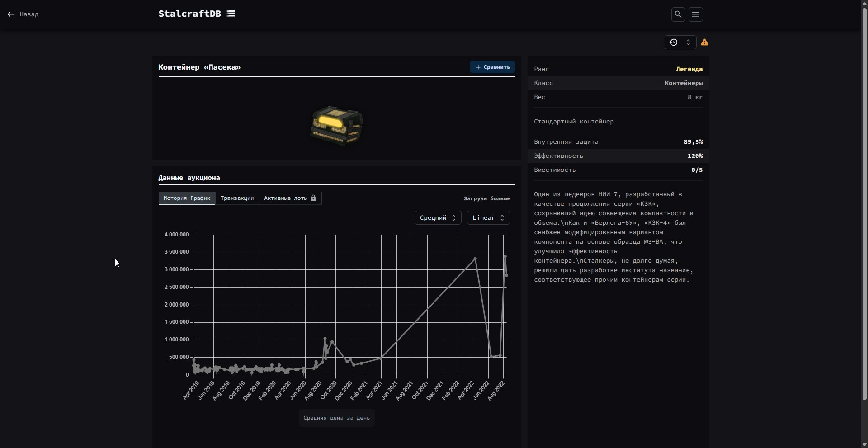Open the locked Активные лоты tab

click(290, 198)
